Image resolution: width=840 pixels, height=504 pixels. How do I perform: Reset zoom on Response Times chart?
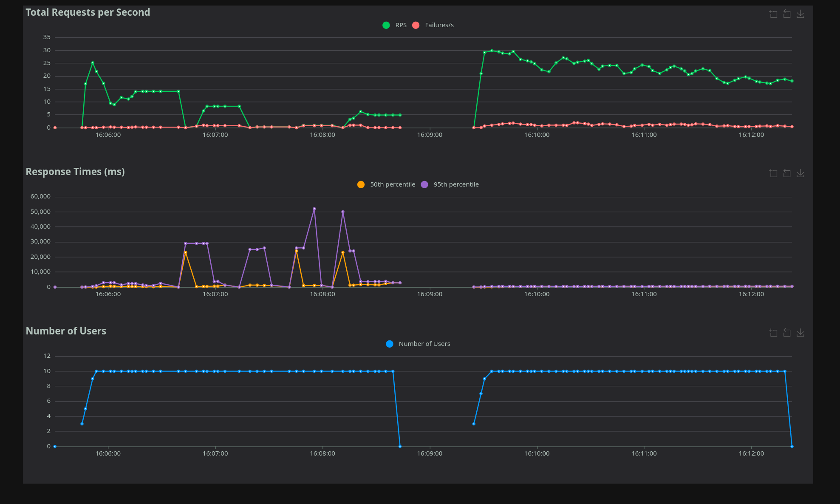pyautogui.click(x=787, y=173)
